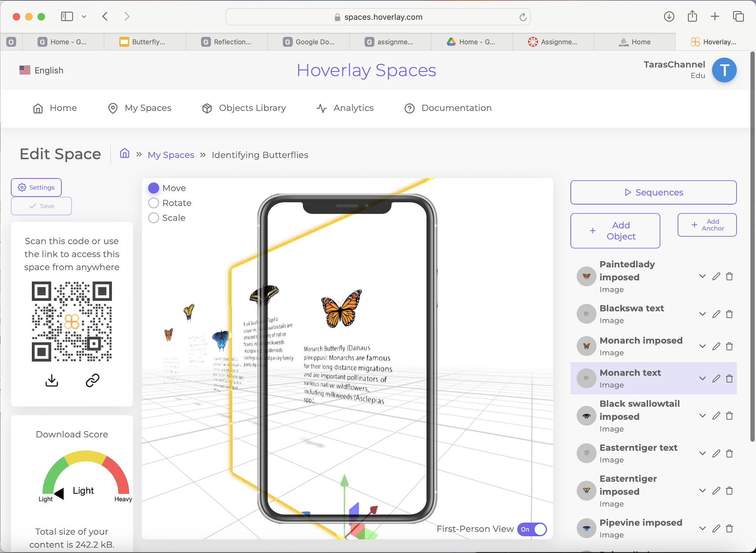This screenshot has width=756, height=553.
Task: Delete the Paintedlady imposed object
Action: (x=730, y=276)
